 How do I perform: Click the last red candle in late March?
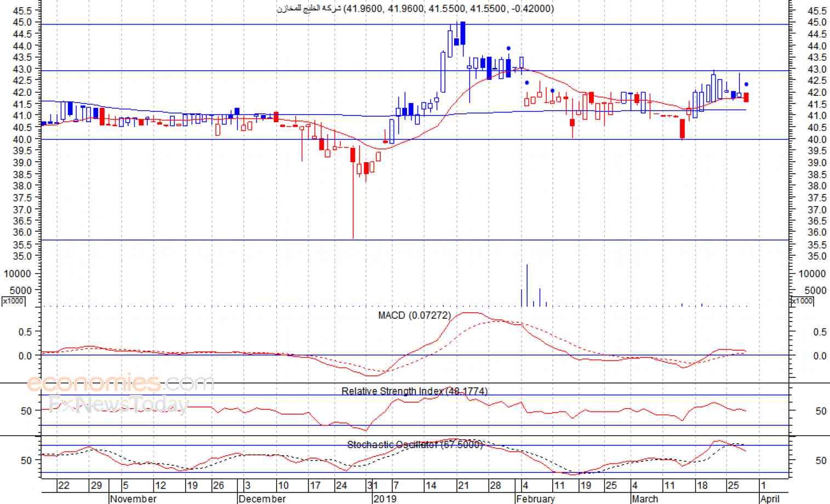click(x=746, y=98)
